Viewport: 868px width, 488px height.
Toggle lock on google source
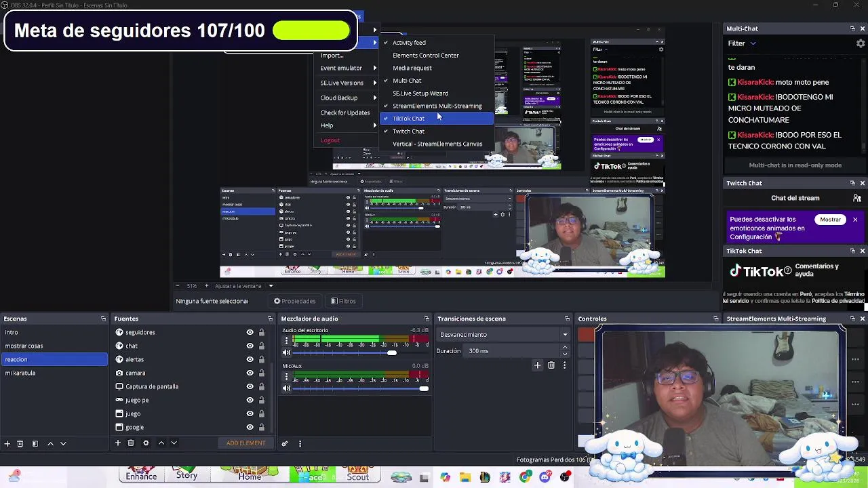click(x=261, y=427)
